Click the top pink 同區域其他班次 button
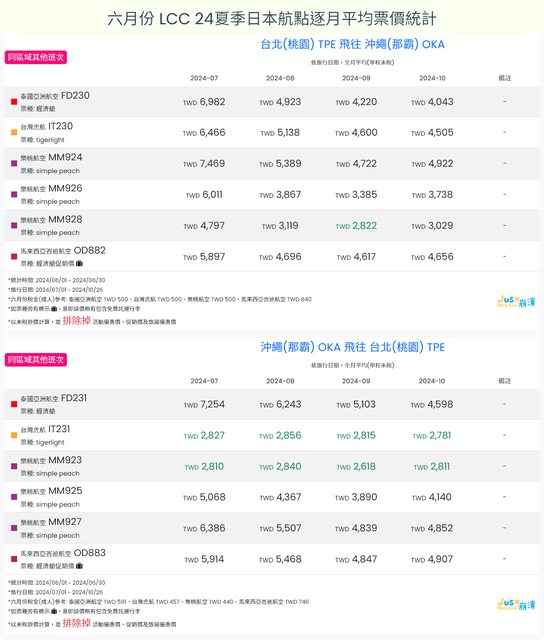 click(36, 57)
